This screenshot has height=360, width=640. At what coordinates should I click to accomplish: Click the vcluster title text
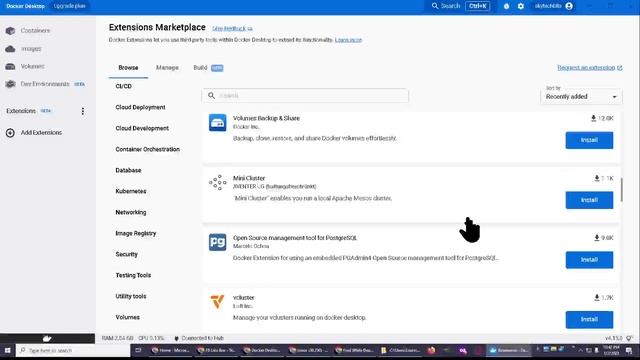(244, 298)
